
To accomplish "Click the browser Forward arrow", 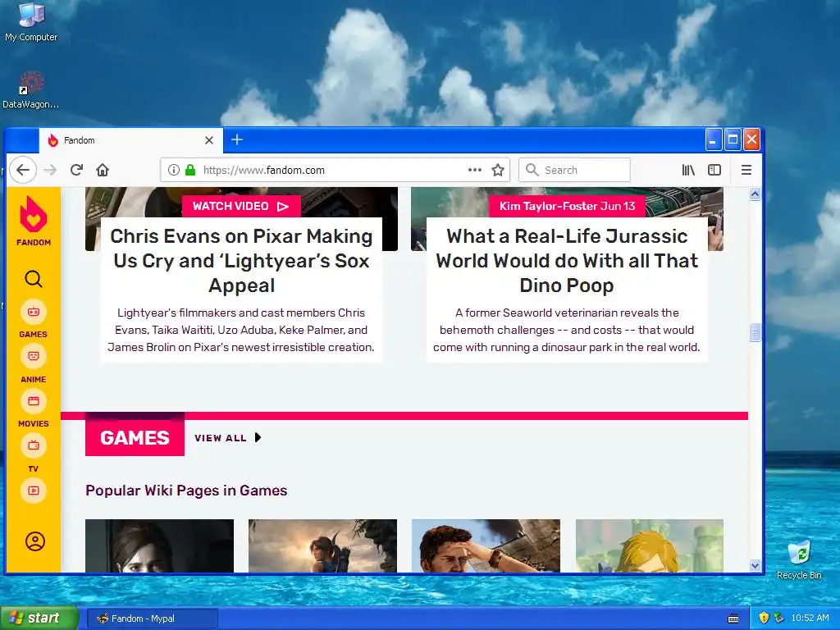I will (x=50, y=170).
